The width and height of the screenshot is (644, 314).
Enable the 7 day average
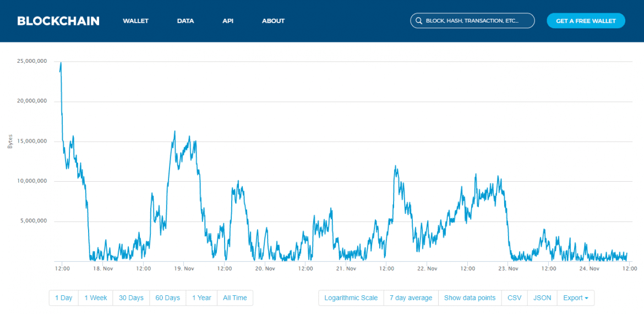tap(411, 298)
